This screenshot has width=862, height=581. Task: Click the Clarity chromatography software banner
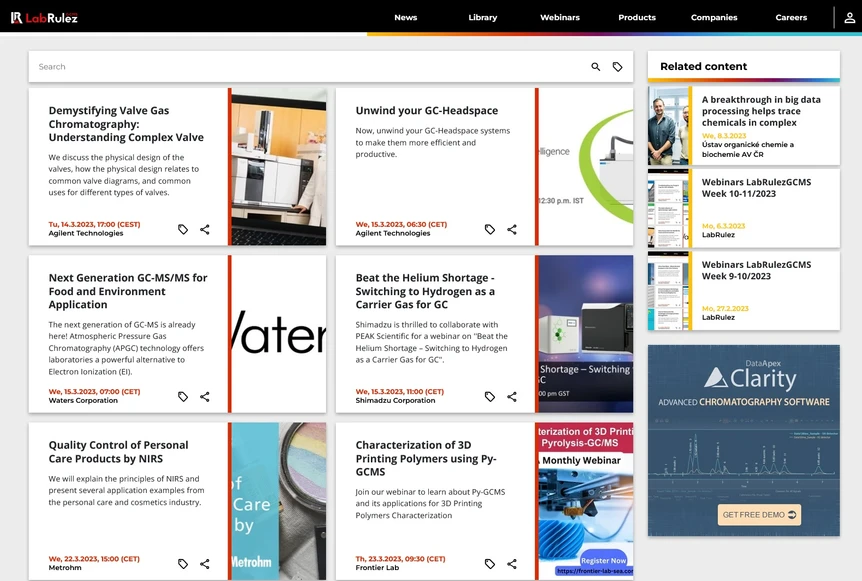tap(744, 440)
